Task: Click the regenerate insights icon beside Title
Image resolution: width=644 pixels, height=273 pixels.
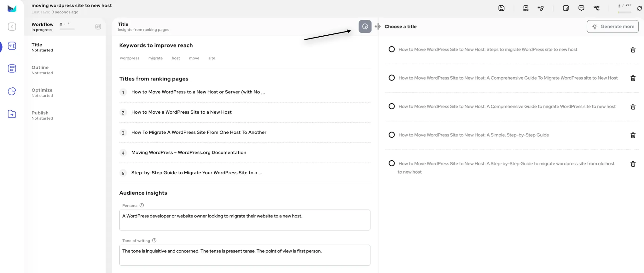Action: (365, 27)
